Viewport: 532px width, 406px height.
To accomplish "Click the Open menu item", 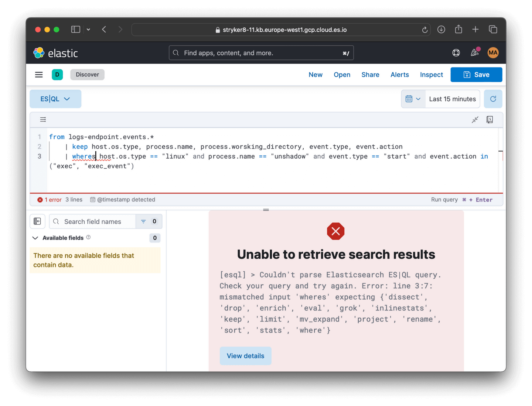I will pos(342,75).
